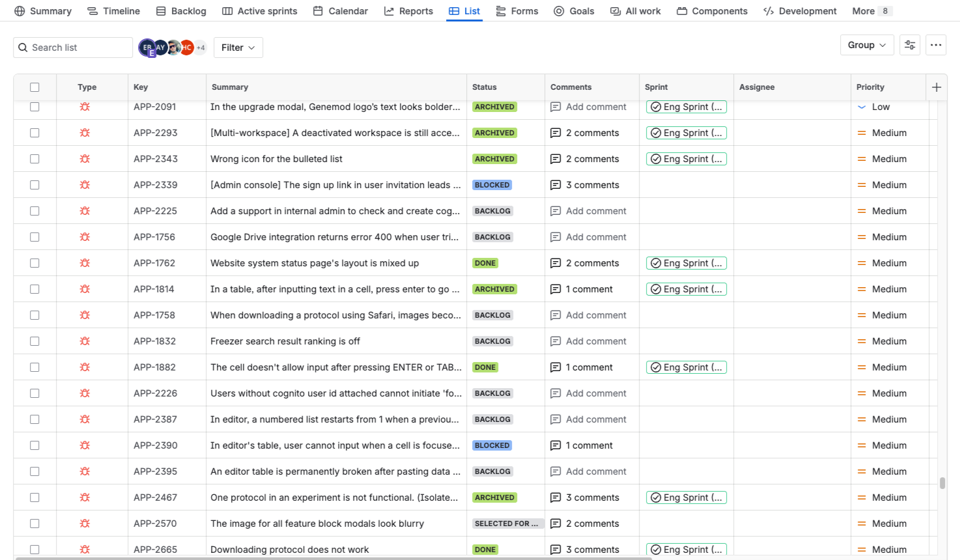Select the checkbox next to APP-2665

35,549
